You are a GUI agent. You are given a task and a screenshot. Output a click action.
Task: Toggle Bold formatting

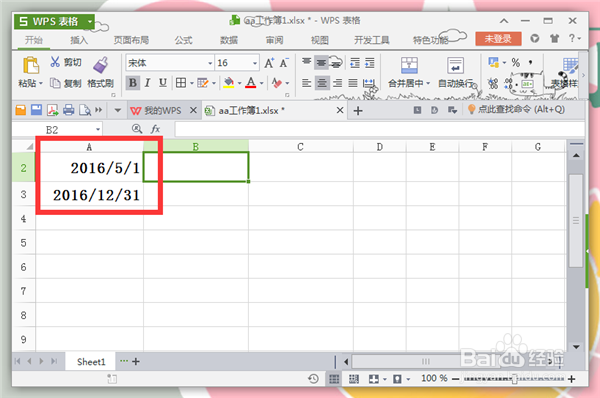tap(133, 83)
